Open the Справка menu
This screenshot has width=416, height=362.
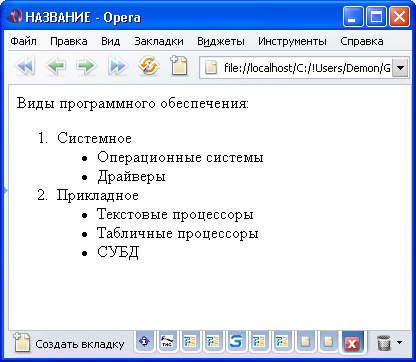[x=362, y=41]
